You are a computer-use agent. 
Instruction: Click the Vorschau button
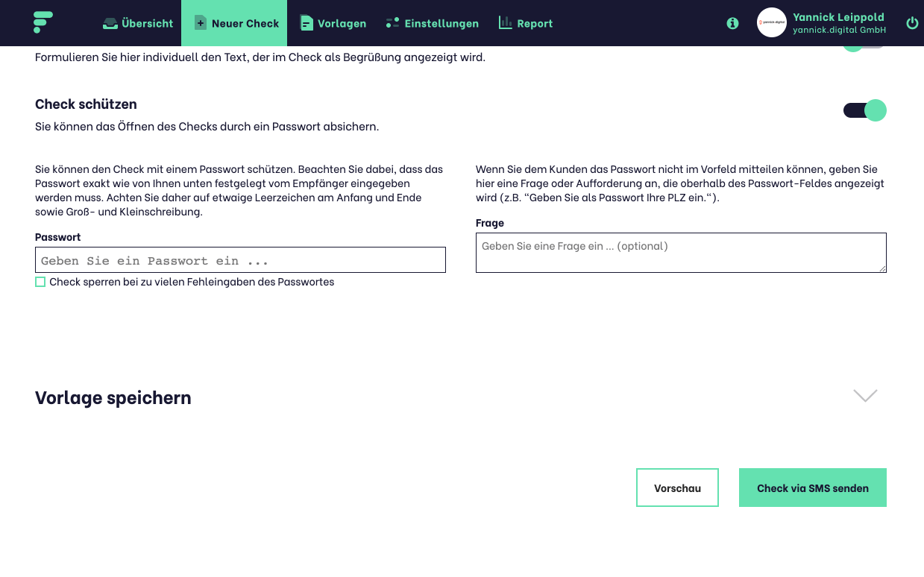(677, 488)
